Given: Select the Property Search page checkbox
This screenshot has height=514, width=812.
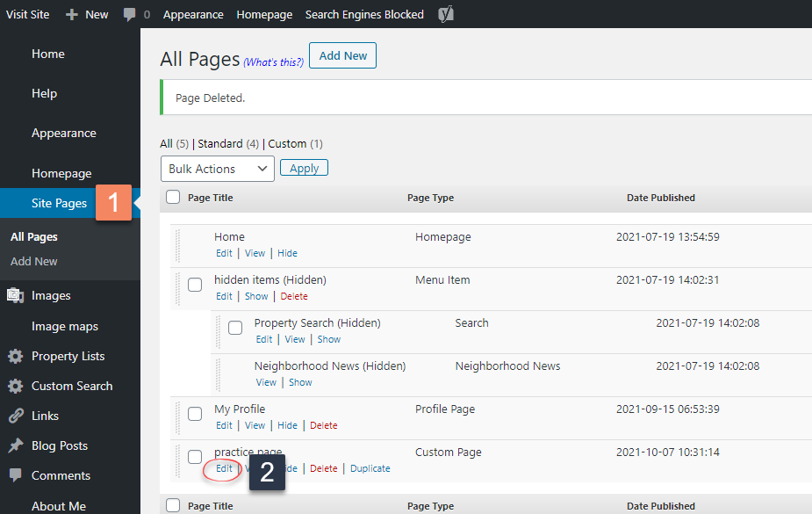Looking at the screenshot, I should click(235, 328).
